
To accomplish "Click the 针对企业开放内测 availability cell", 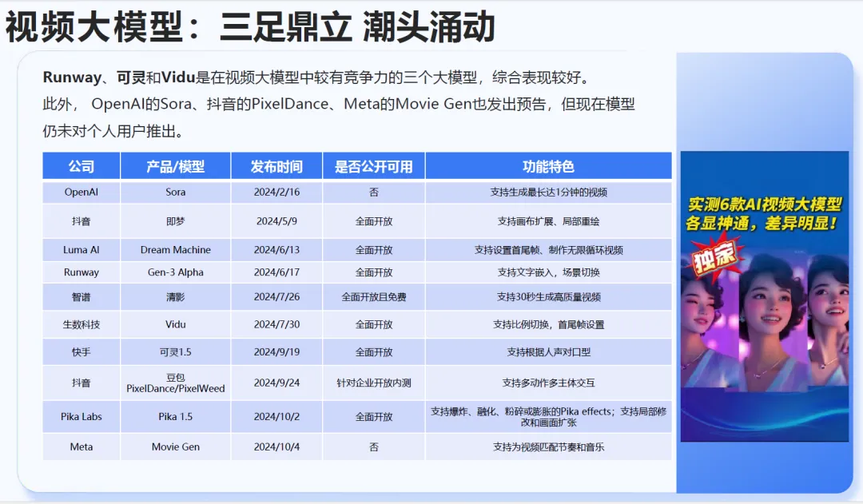I will (374, 383).
